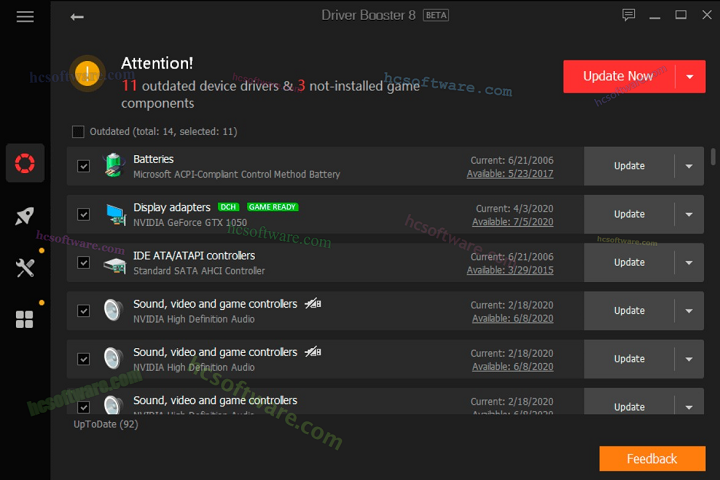Click the DCH badge on Display adapters
The width and height of the screenshot is (720, 480).
(228, 207)
